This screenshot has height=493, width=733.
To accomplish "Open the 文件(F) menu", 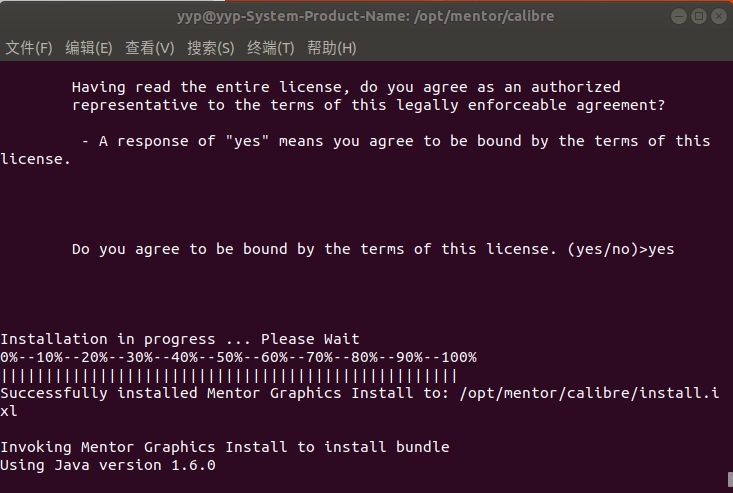I will coord(29,48).
